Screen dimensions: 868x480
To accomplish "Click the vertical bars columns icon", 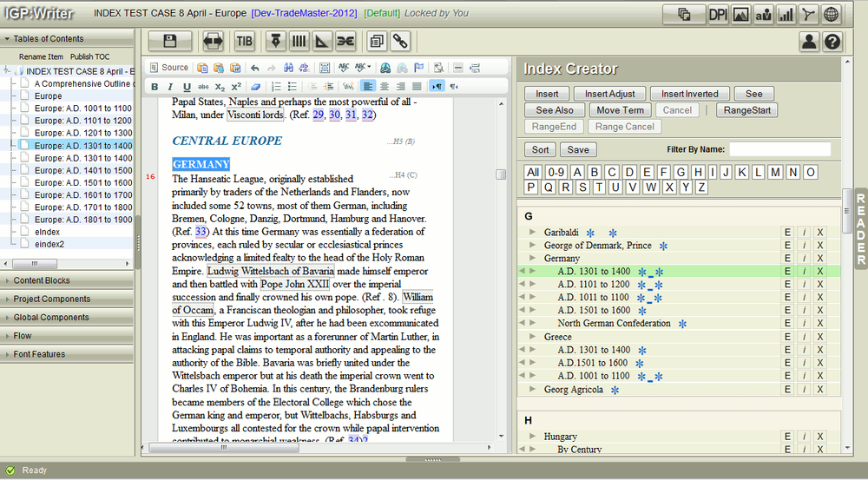I will 299,41.
